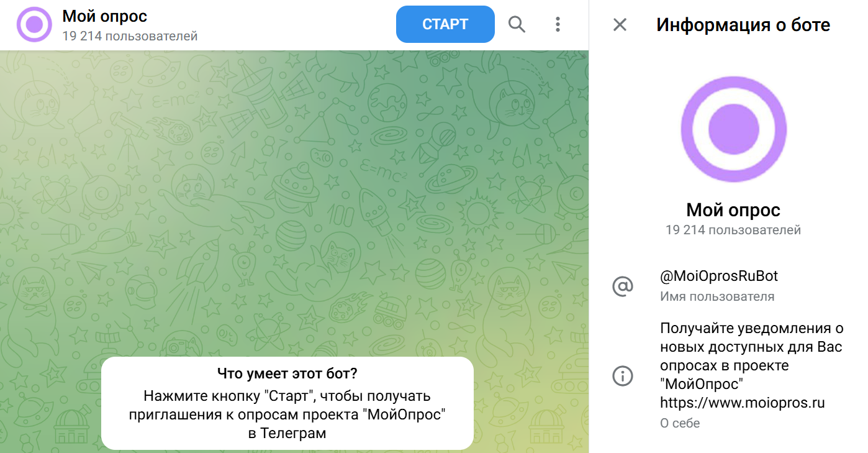Click the info circle icon beside description

click(622, 376)
